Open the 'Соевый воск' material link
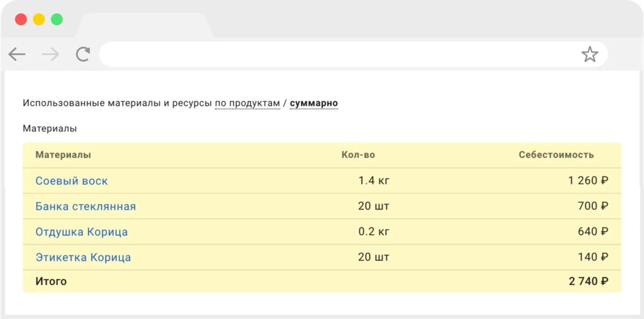 point(71,181)
